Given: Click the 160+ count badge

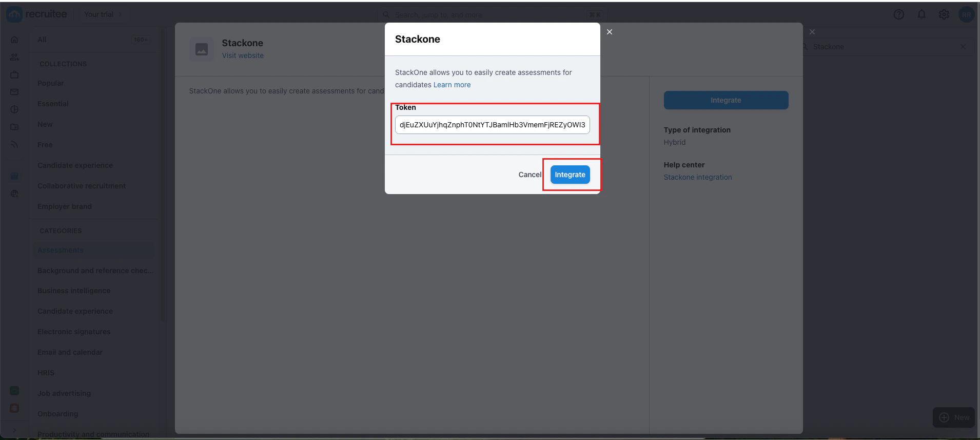Looking at the screenshot, I should (x=141, y=40).
